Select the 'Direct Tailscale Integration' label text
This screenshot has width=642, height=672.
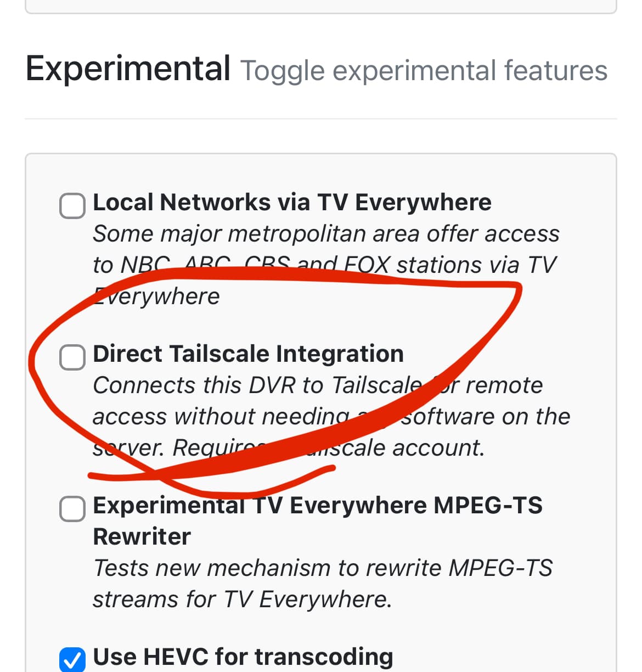(248, 354)
